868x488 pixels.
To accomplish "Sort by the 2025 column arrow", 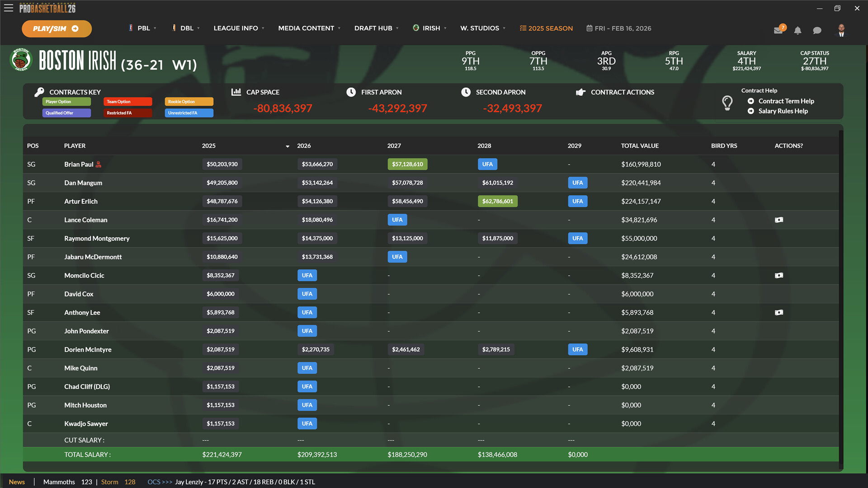I will click(x=288, y=146).
